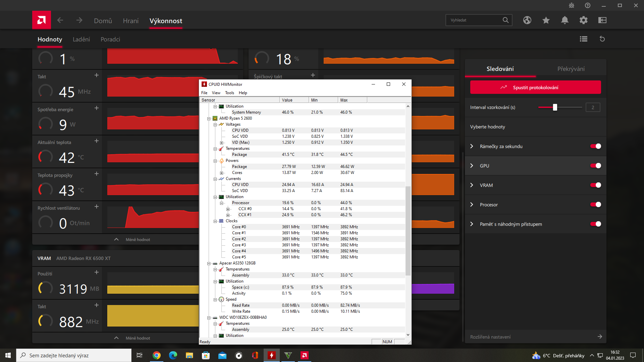Click the list view icon
This screenshot has height=362, width=644.
point(584,39)
